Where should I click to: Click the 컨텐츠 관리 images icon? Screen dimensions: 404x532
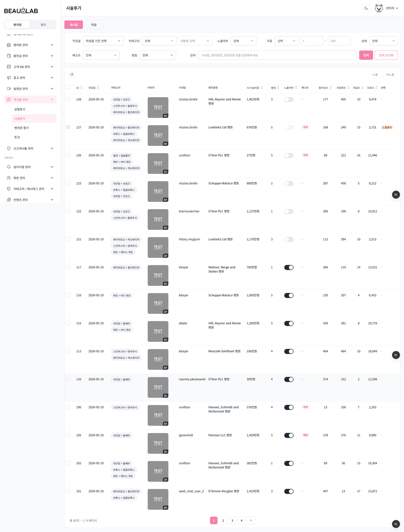(9, 200)
